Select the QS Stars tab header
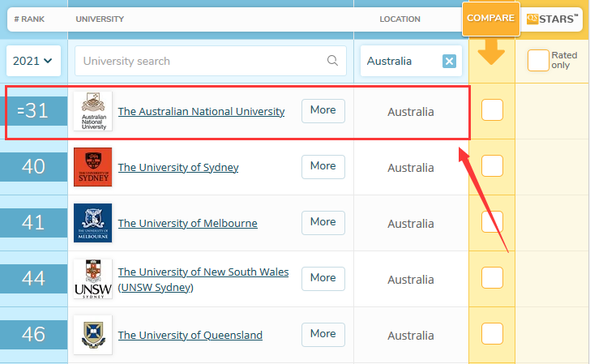The image size is (590, 364). coord(551,19)
